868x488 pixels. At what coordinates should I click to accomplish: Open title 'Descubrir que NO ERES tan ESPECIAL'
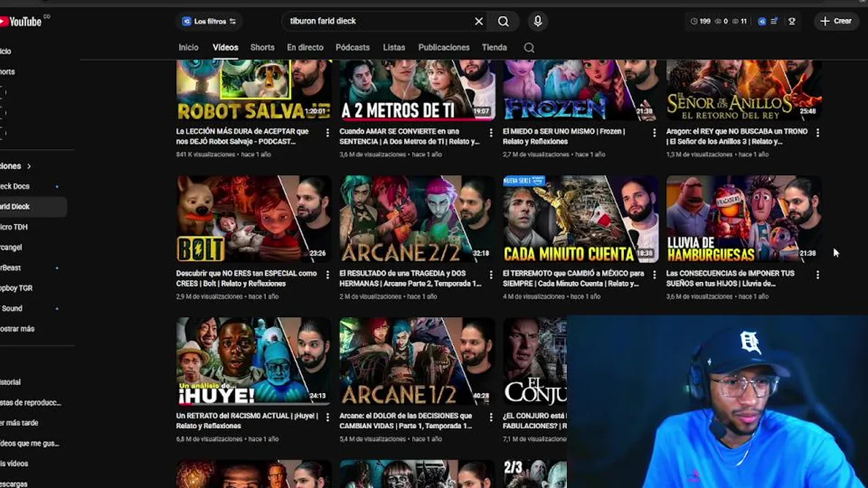(x=247, y=279)
